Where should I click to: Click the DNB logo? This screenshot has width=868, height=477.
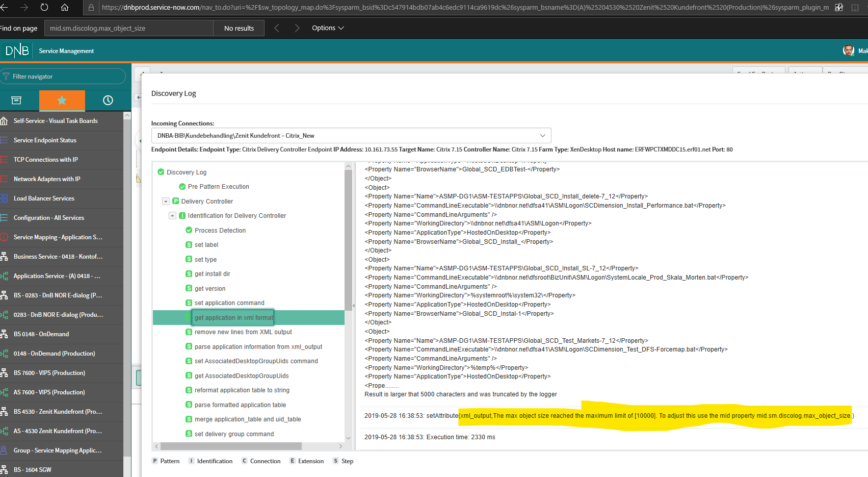17,51
